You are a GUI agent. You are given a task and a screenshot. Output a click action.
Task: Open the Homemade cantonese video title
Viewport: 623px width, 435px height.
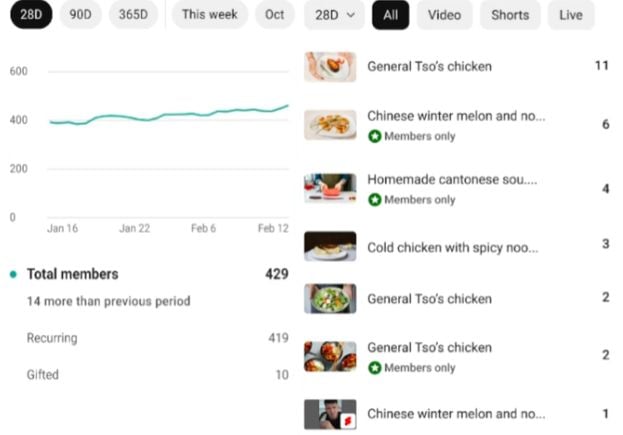point(452,180)
